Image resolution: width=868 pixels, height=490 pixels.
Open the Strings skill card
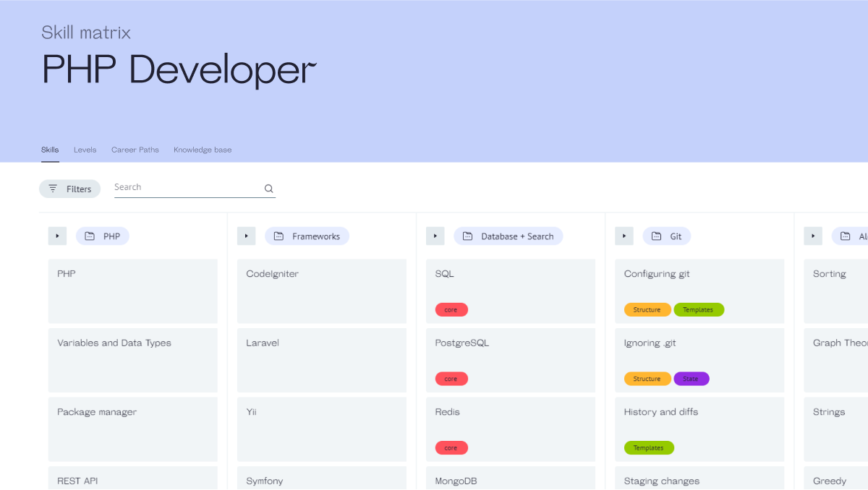click(835, 429)
